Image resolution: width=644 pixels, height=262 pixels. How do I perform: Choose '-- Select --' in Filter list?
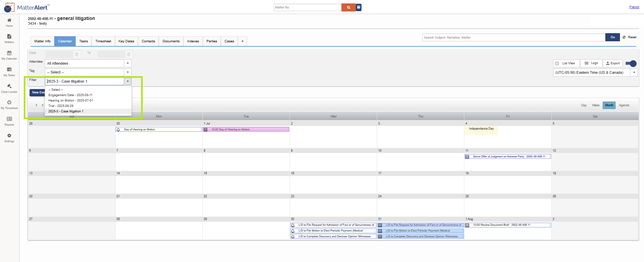tap(88, 90)
